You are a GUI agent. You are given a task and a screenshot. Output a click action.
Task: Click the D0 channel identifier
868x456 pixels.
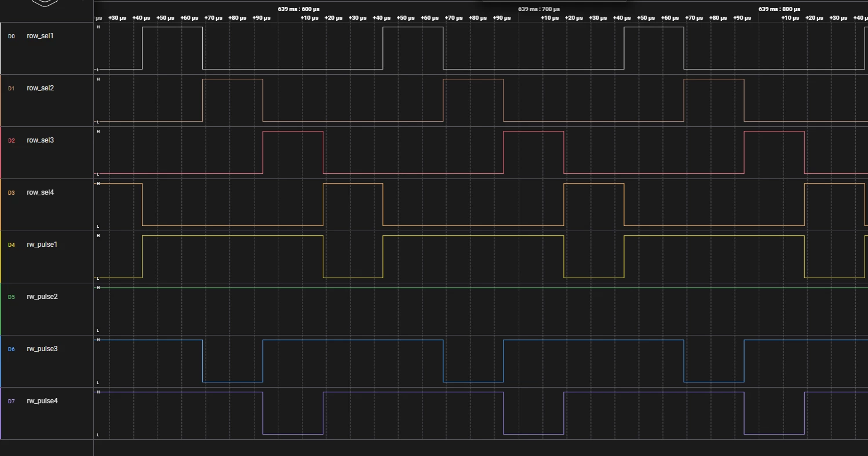point(11,37)
